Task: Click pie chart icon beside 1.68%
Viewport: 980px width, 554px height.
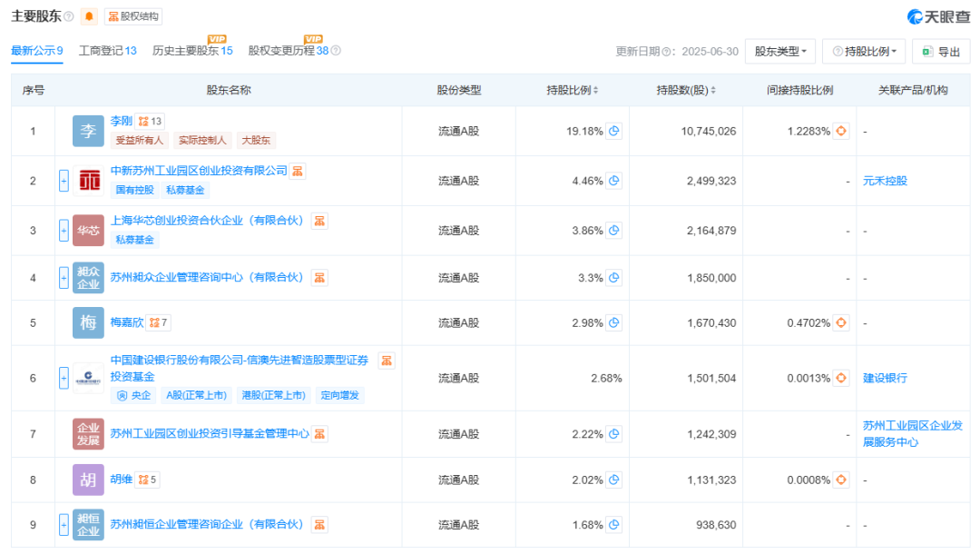Action: point(613,525)
